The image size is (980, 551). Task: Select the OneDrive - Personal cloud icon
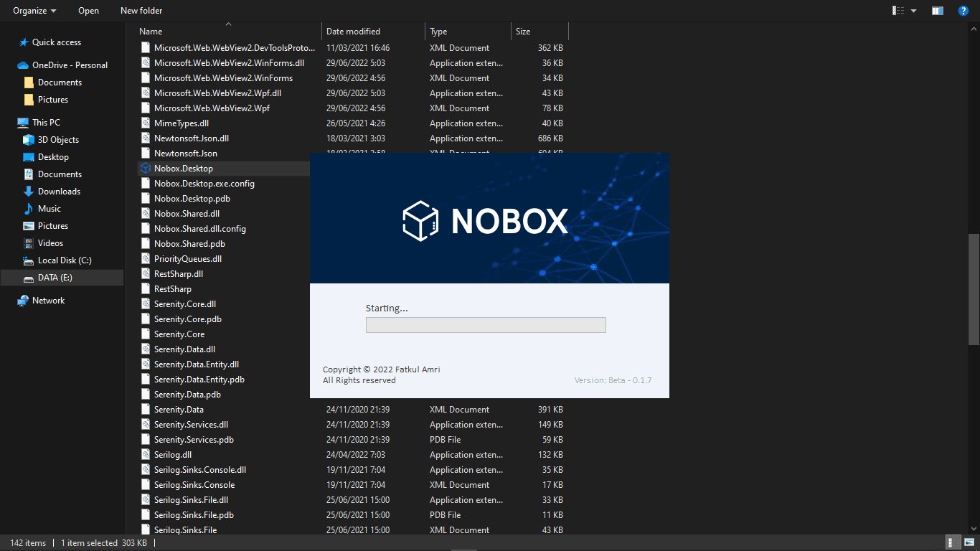22,65
